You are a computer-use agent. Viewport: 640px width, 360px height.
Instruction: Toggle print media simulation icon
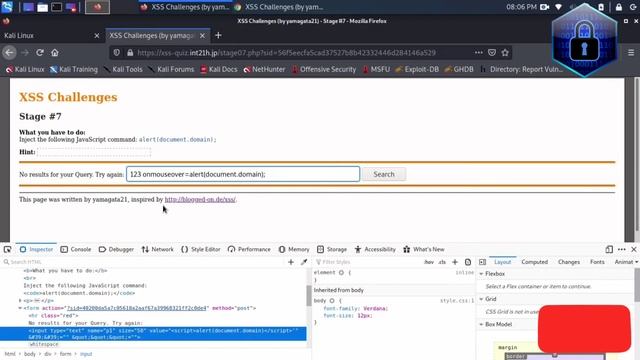tap(468, 262)
